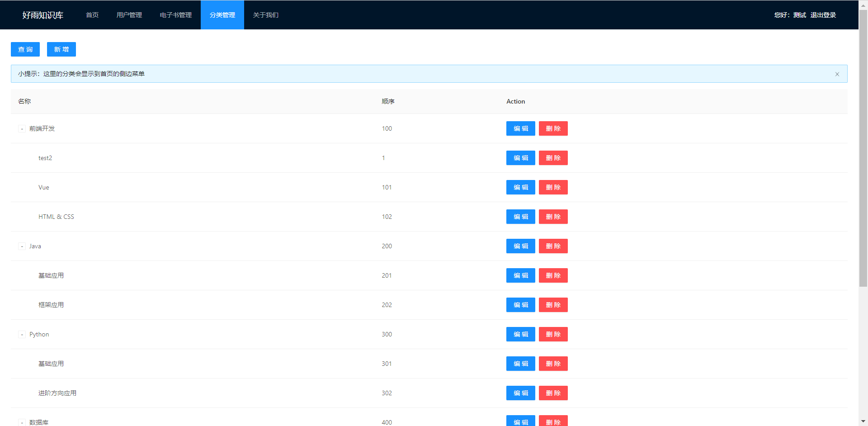Click the 新增 button
This screenshot has width=868, height=426.
[x=61, y=49]
